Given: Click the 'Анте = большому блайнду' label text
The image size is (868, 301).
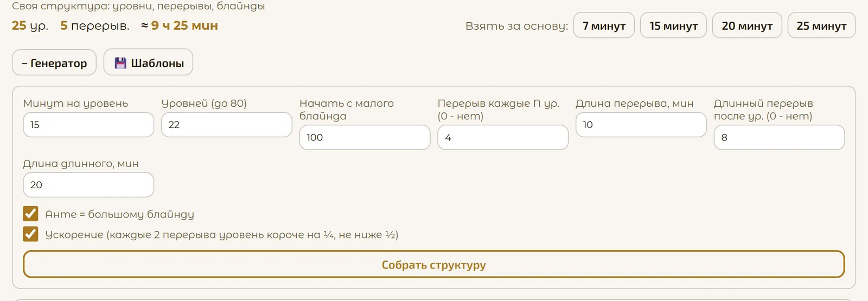Looking at the screenshot, I should pyautogui.click(x=119, y=214).
